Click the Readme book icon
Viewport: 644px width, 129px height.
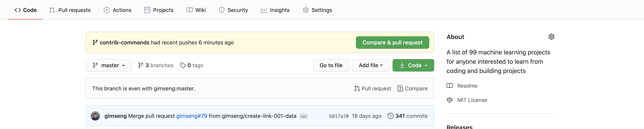pyautogui.click(x=449, y=86)
